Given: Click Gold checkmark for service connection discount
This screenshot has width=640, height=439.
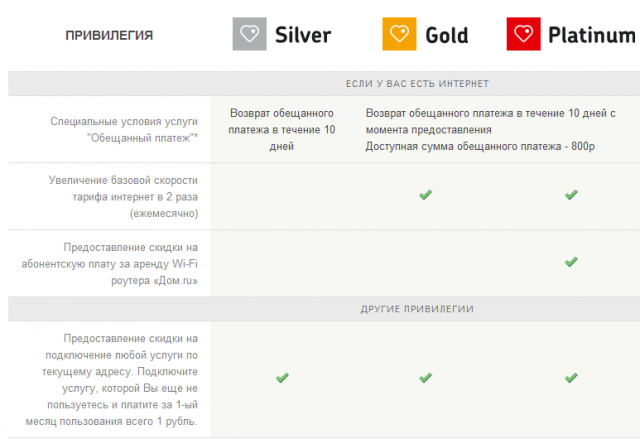Looking at the screenshot, I should 425,378.
